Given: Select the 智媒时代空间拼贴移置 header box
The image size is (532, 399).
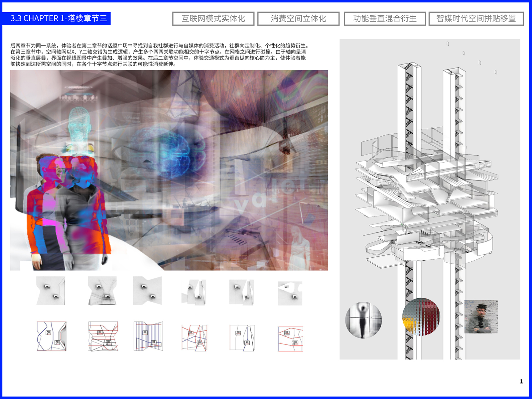Looking at the screenshot, I should pyautogui.click(x=476, y=19).
